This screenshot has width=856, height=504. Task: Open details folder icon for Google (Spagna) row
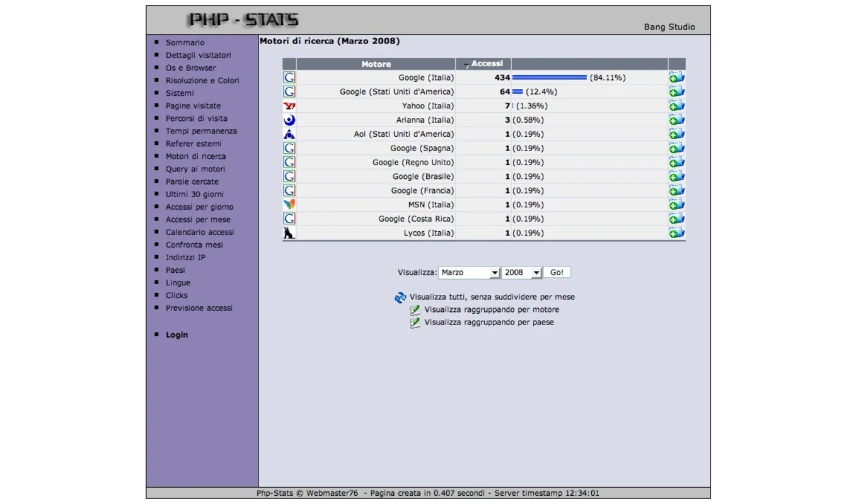click(x=676, y=148)
